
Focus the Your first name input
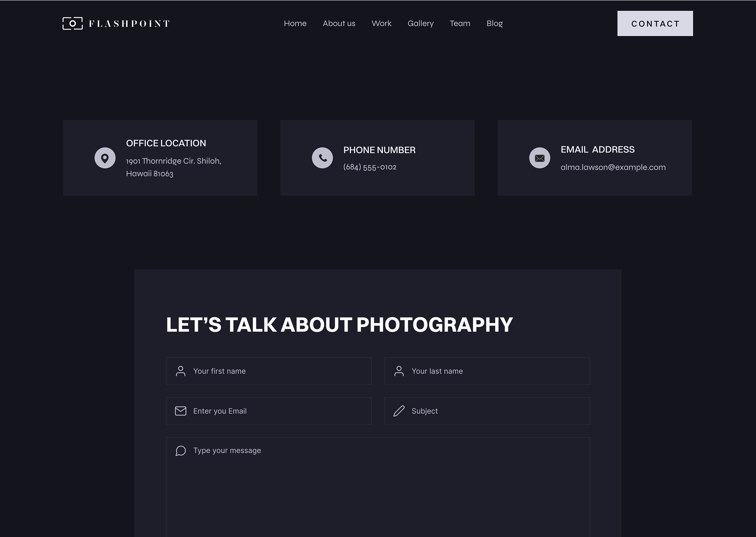coord(278,371)
